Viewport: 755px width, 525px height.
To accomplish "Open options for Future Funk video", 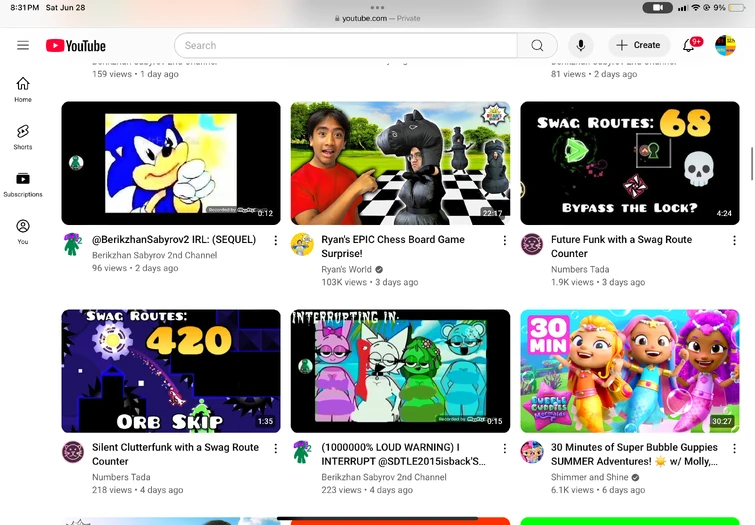I will (x=734, y=240).
